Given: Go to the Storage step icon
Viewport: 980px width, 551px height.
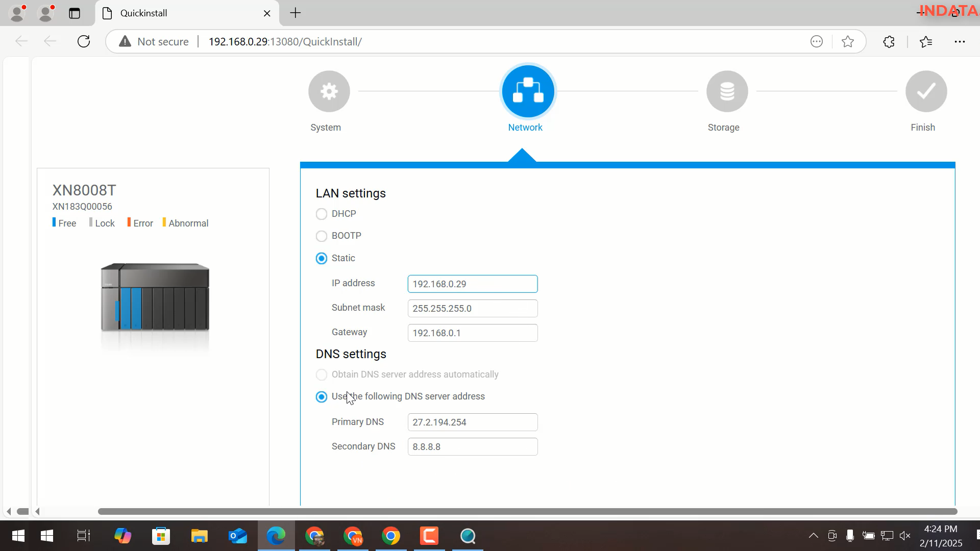Looking at the screenshot, I should click(727, 91).
